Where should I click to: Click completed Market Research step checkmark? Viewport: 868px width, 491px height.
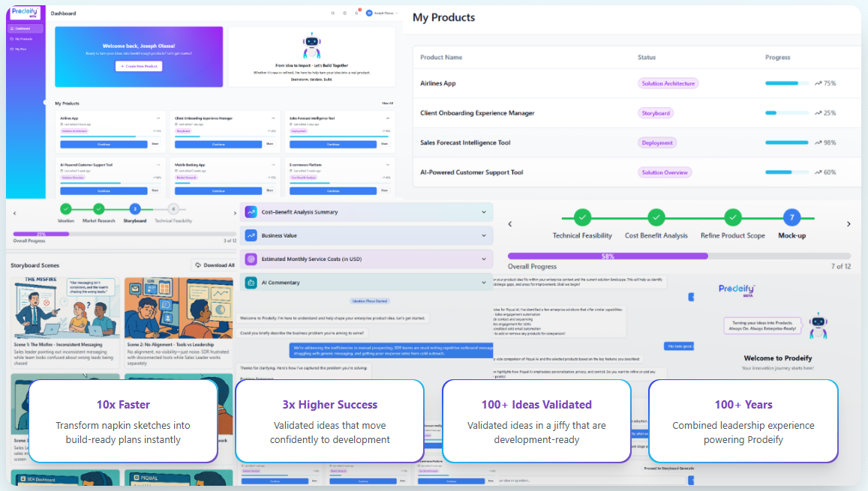tap(98, 209)
